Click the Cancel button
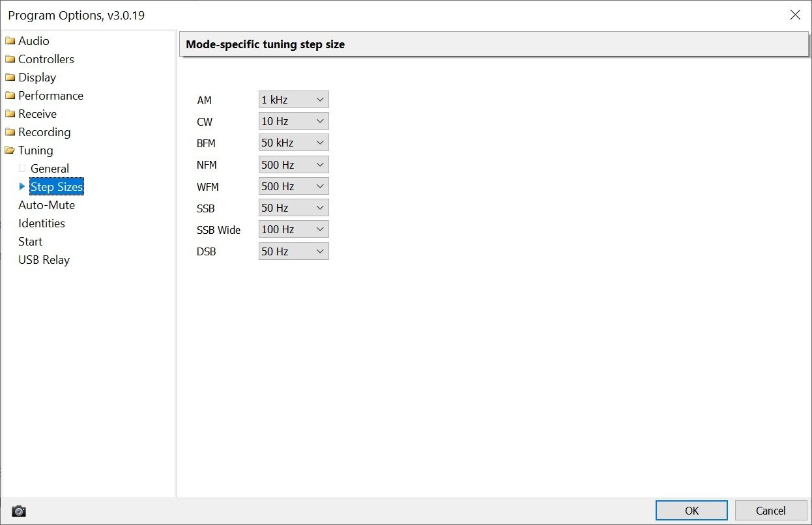 (770, 511)
